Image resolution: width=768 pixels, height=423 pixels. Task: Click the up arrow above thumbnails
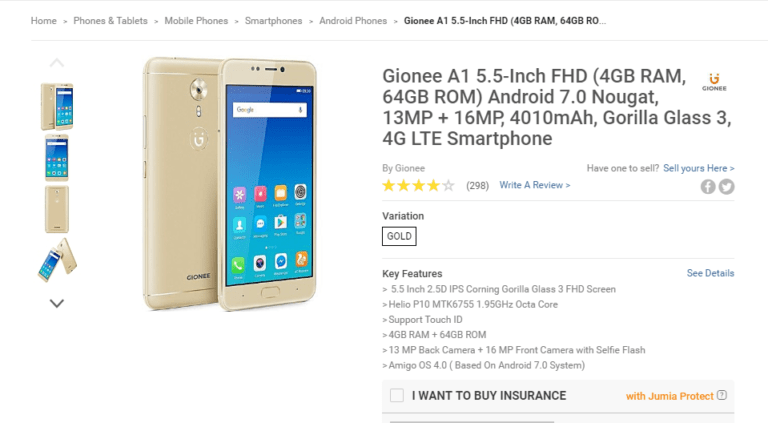coord(57,63)
